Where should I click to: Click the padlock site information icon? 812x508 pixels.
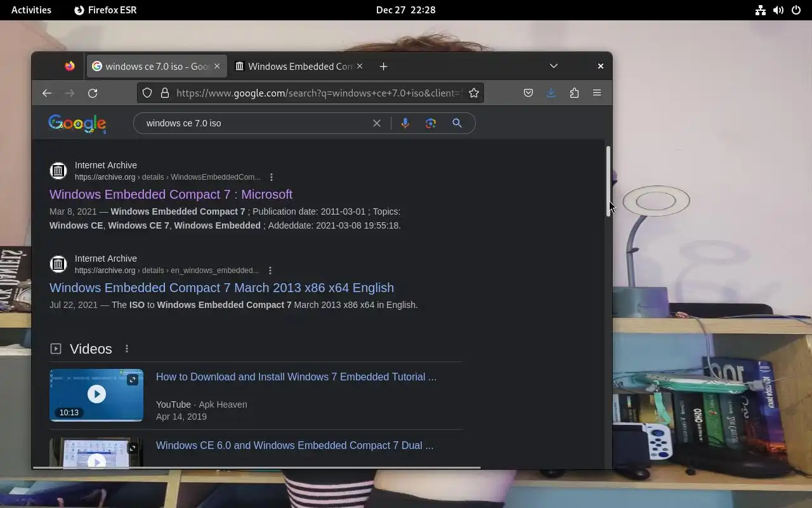pos(165,93)
